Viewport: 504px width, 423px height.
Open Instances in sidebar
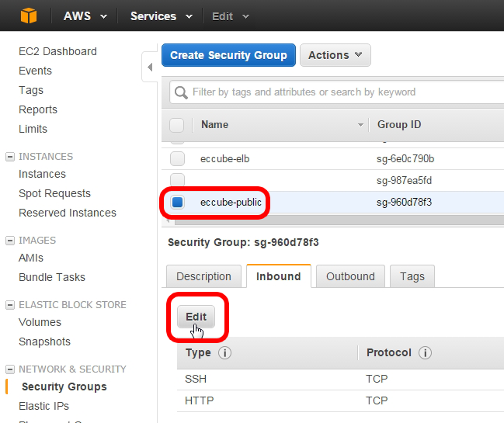(42, 174)
